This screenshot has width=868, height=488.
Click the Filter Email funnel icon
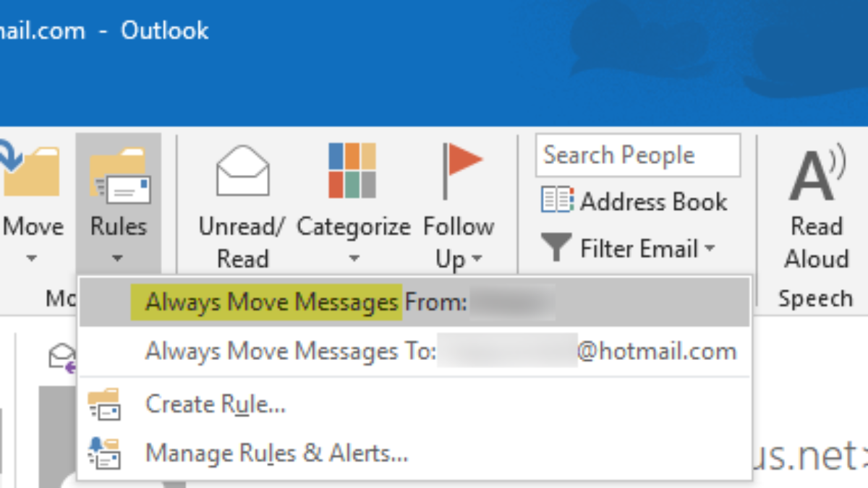(x=556, y=249)
